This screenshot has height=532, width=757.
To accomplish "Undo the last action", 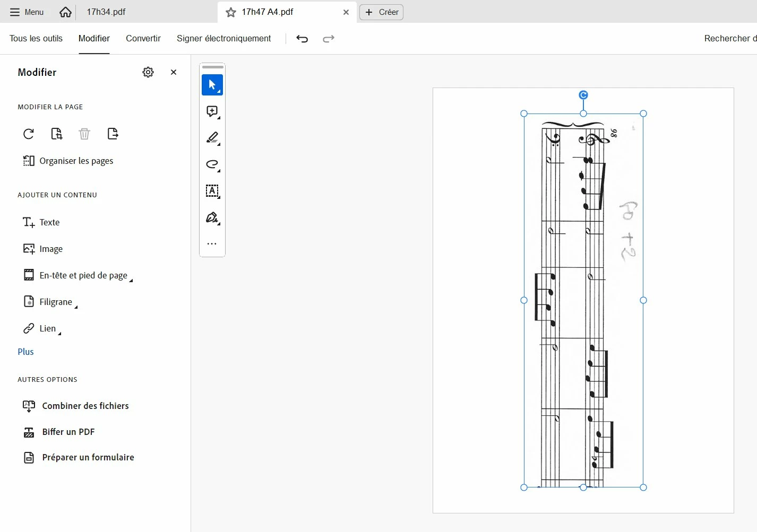I will pyautogui.click(x=302, y=38).
